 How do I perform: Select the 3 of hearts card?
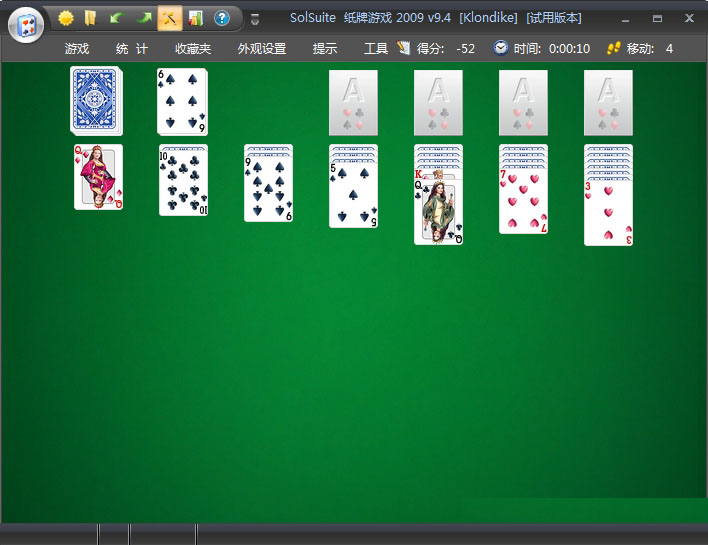pyautogui.click(x=609, y=212)
